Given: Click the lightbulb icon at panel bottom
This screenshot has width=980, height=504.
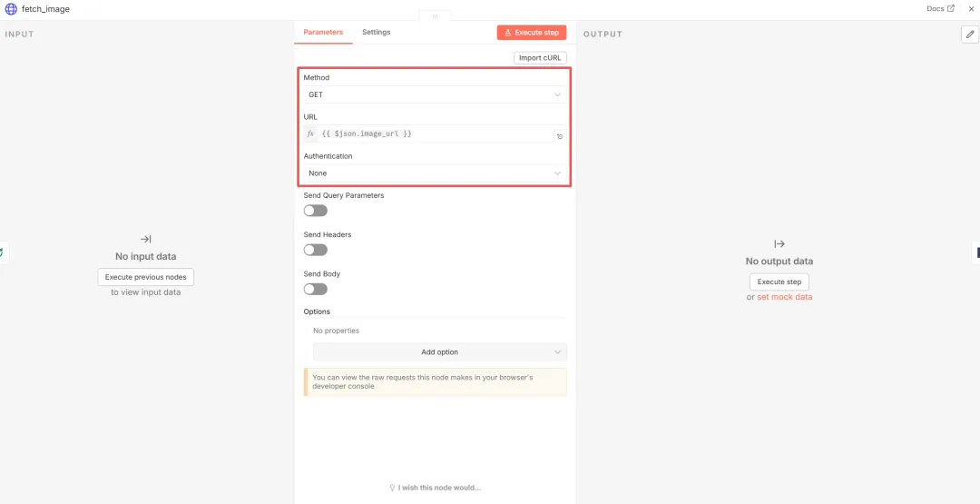Looking at the screenshot, I should [x=393, y=488].
